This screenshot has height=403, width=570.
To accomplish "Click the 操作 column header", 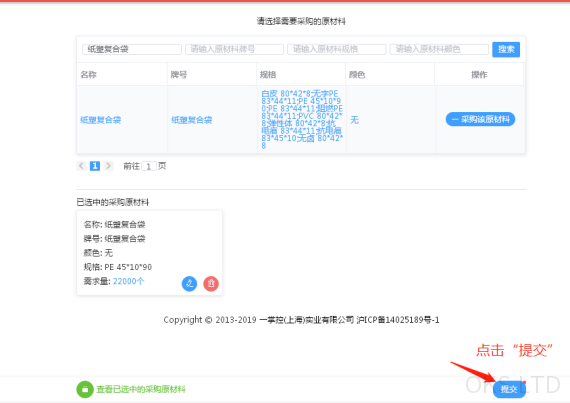I will pyautogui.click(x=479, y=74).
